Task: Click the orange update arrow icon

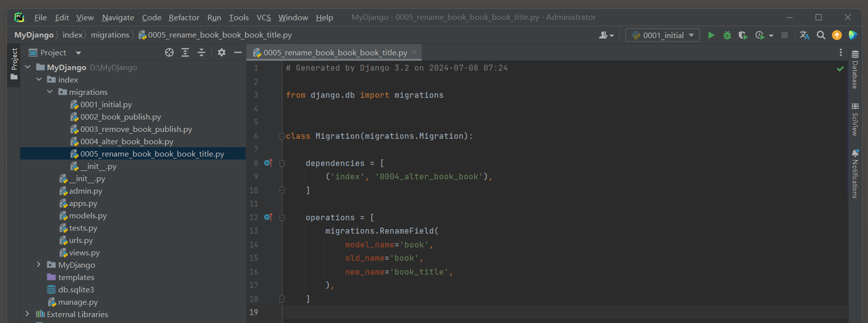Action: [x=836, y=35]
